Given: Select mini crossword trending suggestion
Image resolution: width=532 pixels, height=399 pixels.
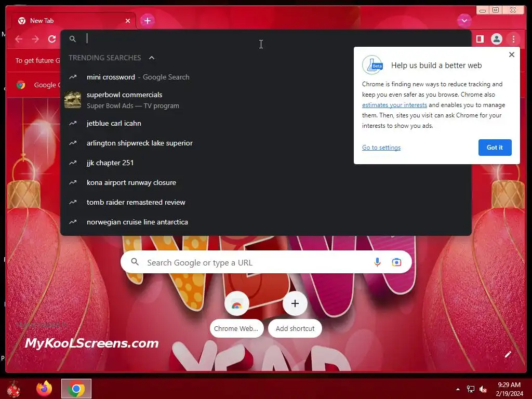Looking at the screenshot, I should 265,77.
